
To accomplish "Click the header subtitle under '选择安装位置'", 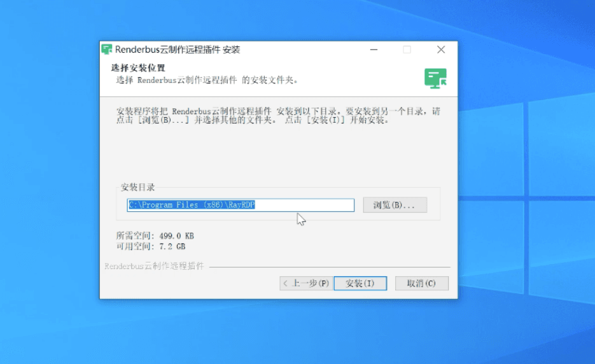I will click(x=207, y=80).
